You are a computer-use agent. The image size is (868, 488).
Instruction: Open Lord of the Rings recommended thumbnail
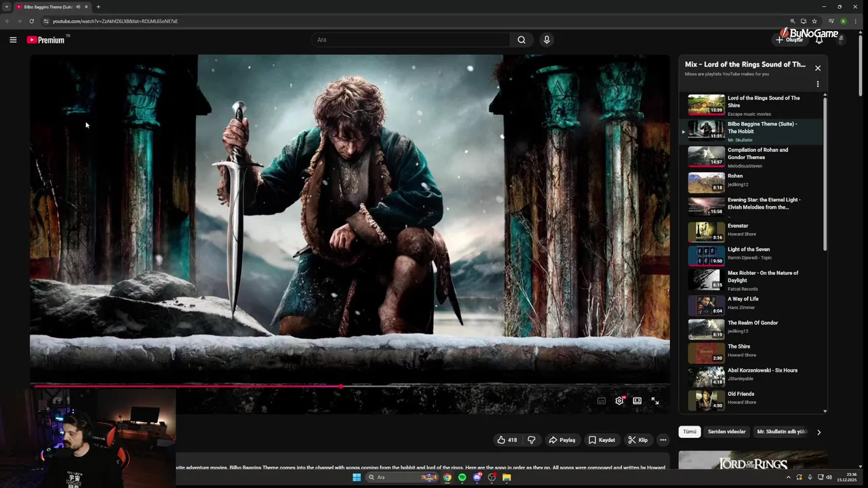(753, 461)
